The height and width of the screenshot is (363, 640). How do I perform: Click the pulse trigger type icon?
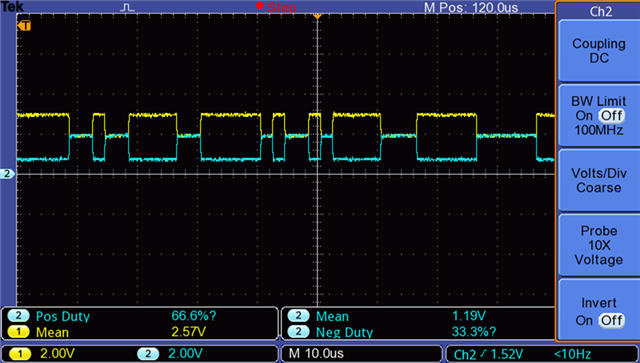coord(128,7)
